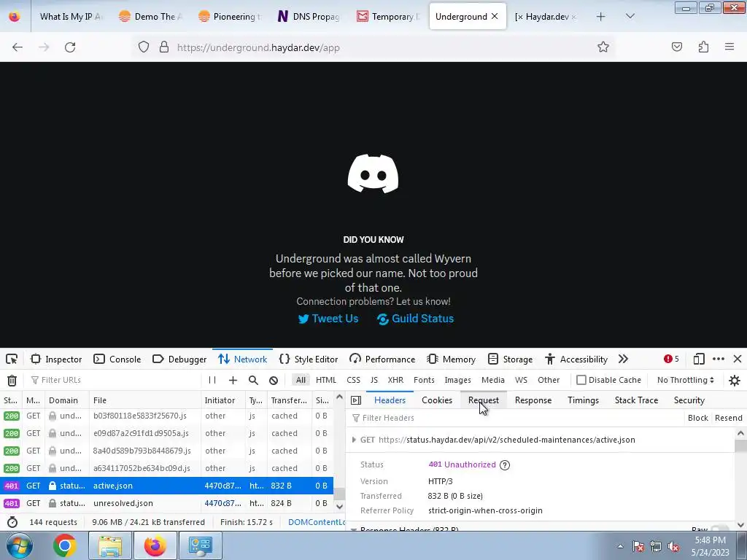The width and height of the screenshot is (747, 560).
Task: Click inside the Filter URLs field
Action: pyautogui.click(x=115, y=380)
